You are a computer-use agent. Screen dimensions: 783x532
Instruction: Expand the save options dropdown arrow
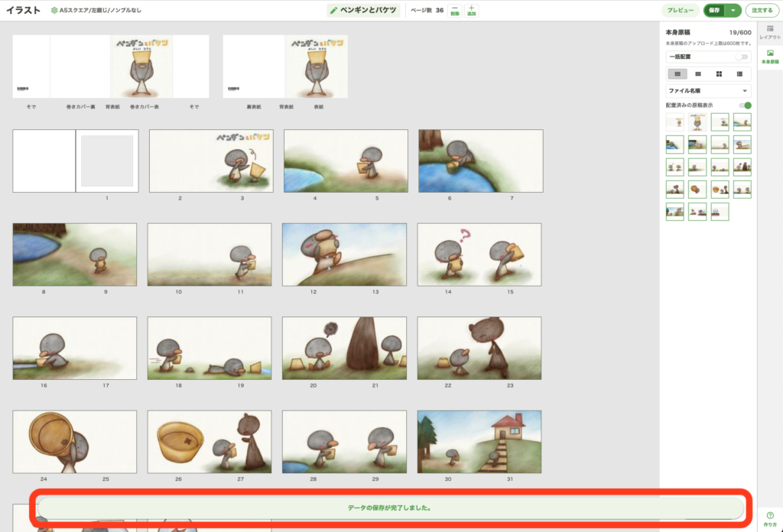(x=733, y=11)
